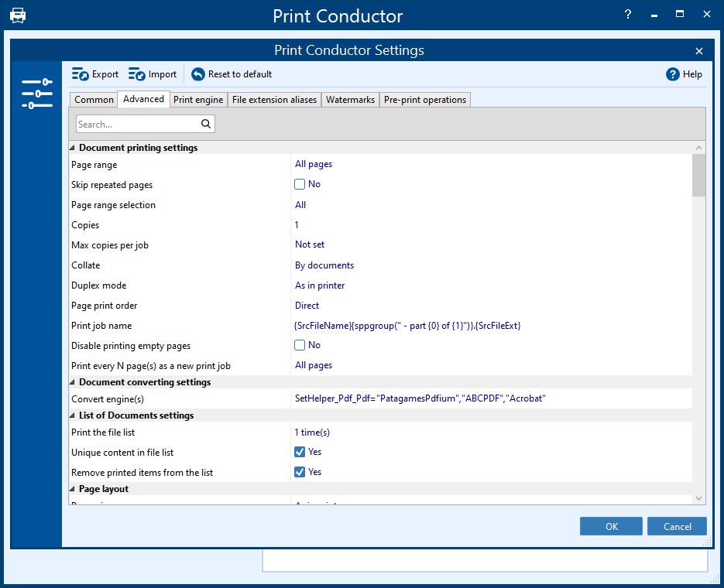
Task: Dismiss dialog with Cancel
Action: (x=677, y=526)
